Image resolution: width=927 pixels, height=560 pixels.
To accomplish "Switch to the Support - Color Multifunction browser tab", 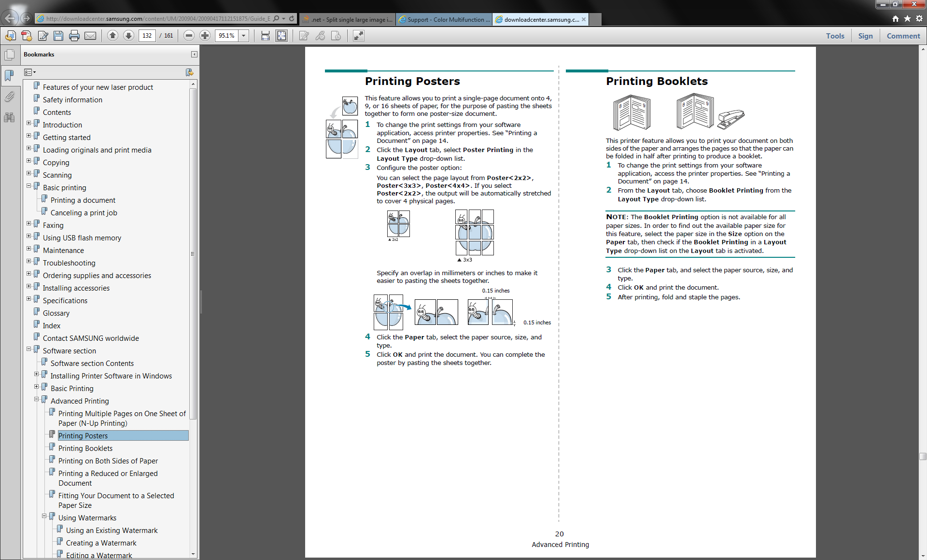I will (x=443, y=19).
